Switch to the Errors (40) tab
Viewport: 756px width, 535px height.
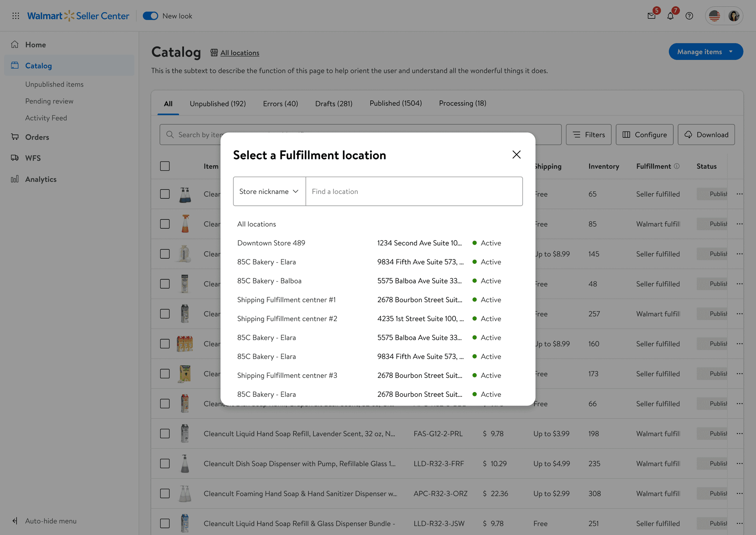pos(280,104)
